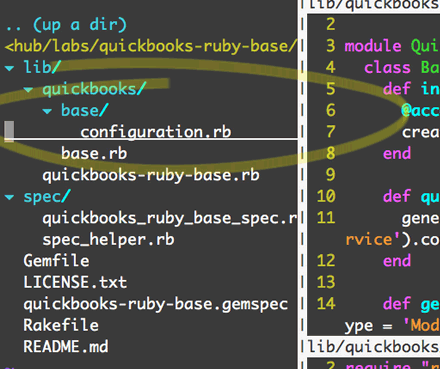Viewport: 440px width, 369px height.
Task: Click the 'gene' text on line 11
Action: tap(421, 218)
